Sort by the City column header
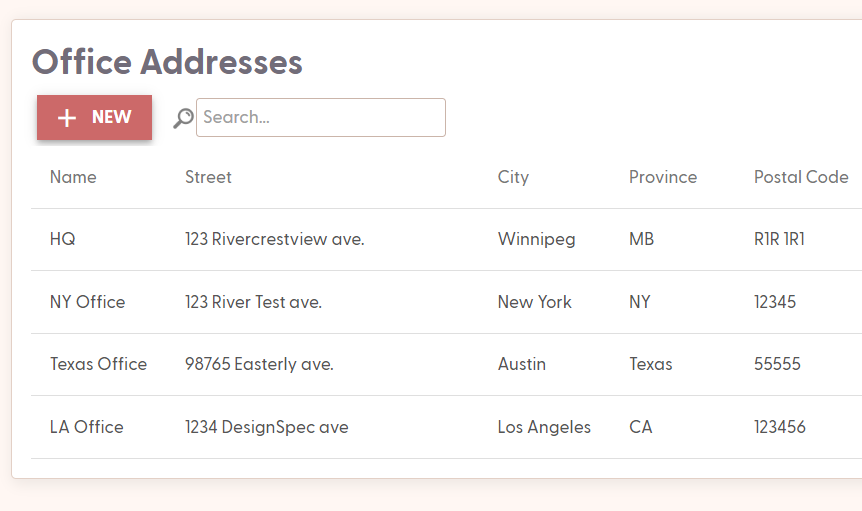 tap(513, 177)
